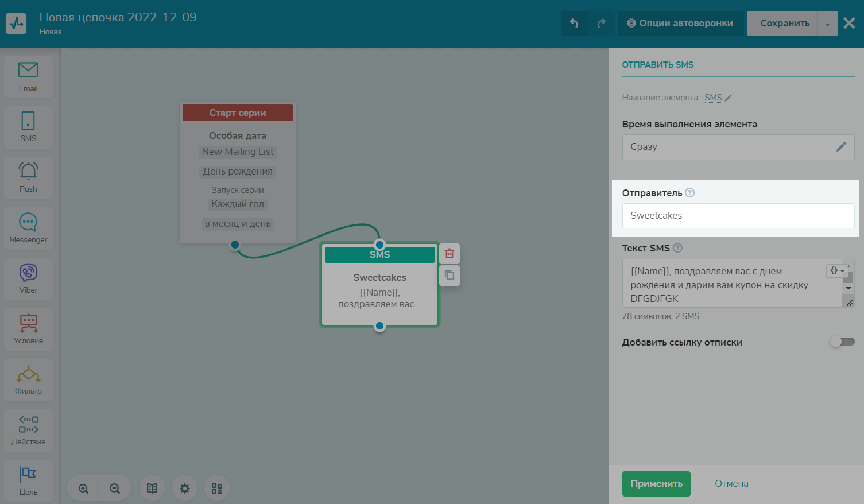The image size is (864, 504).
Task: Open the Сохранить dropdown arrow
Action: (x=827, y=24)
